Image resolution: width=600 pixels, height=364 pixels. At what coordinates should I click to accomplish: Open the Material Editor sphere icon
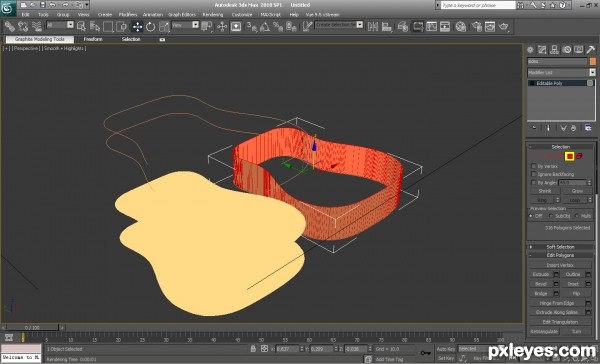(461, 26)
